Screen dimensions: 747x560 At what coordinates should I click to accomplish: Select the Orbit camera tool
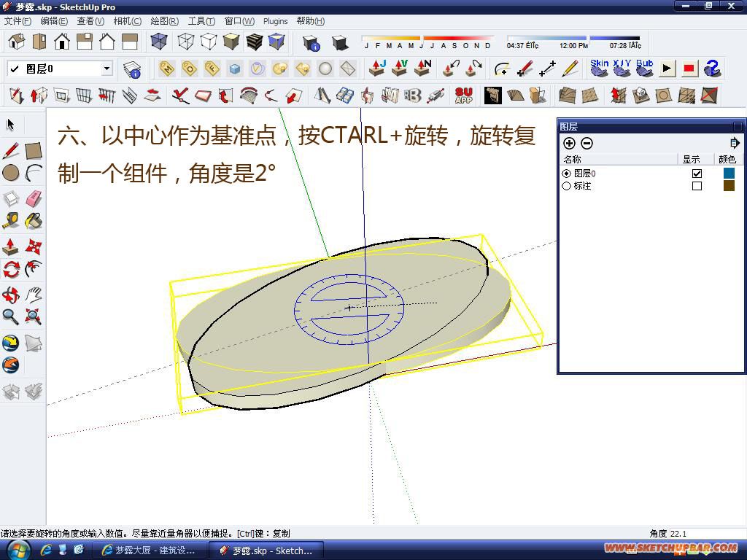coord(11,295)
